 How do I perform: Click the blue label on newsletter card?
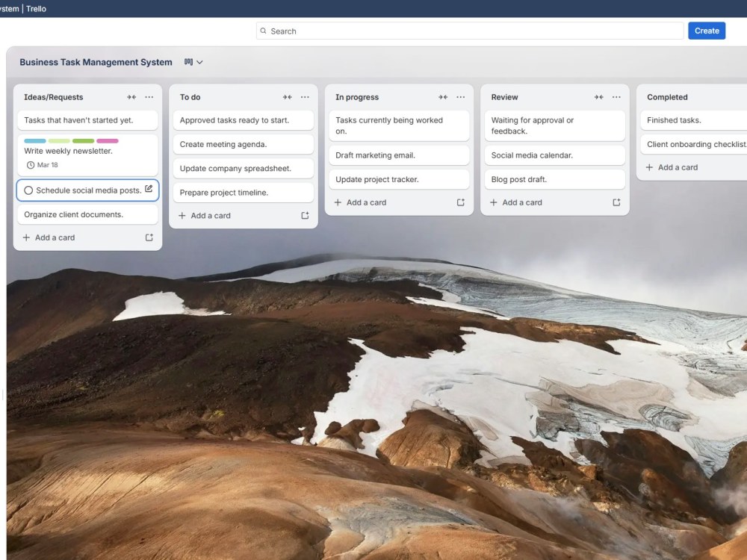35,141
